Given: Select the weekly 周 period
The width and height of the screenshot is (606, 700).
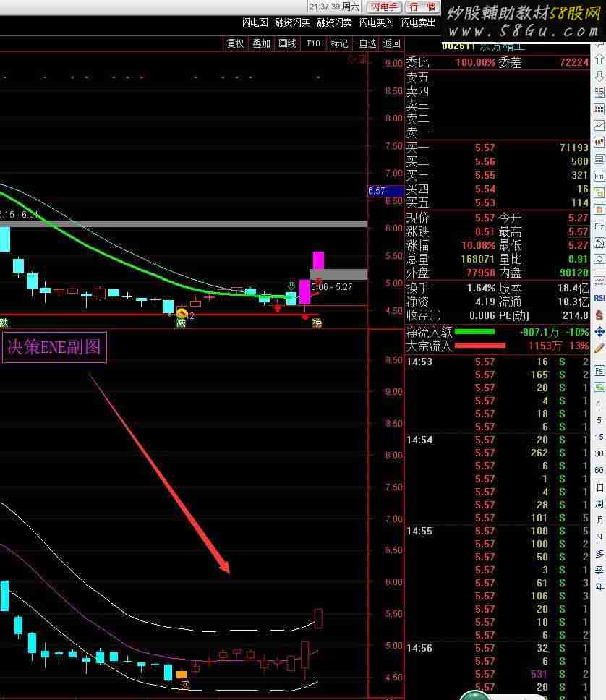Looking at the screenshot, I should [x=599, y=503].
